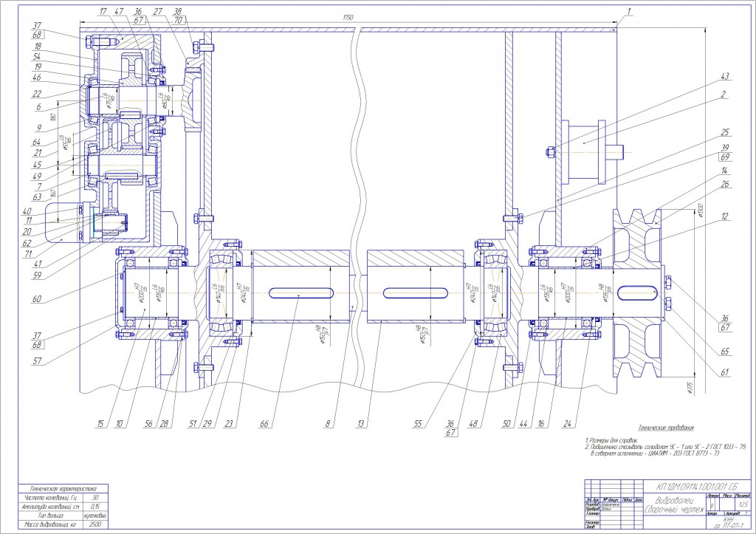Click part callout number 61

[725, 372]
